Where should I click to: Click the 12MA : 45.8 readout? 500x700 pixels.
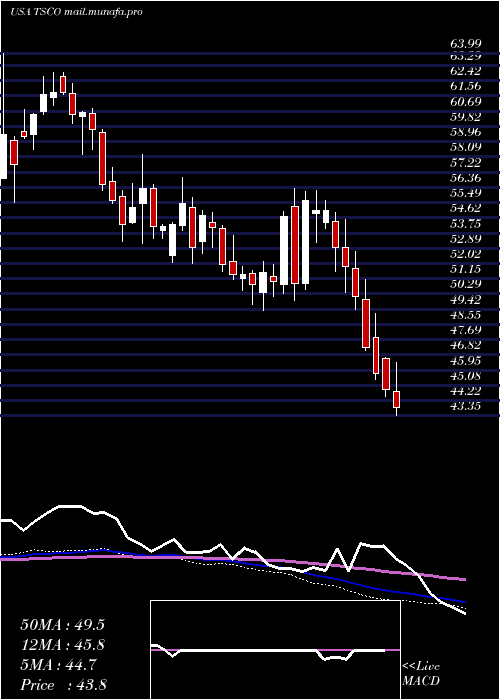tap(63, 646)
